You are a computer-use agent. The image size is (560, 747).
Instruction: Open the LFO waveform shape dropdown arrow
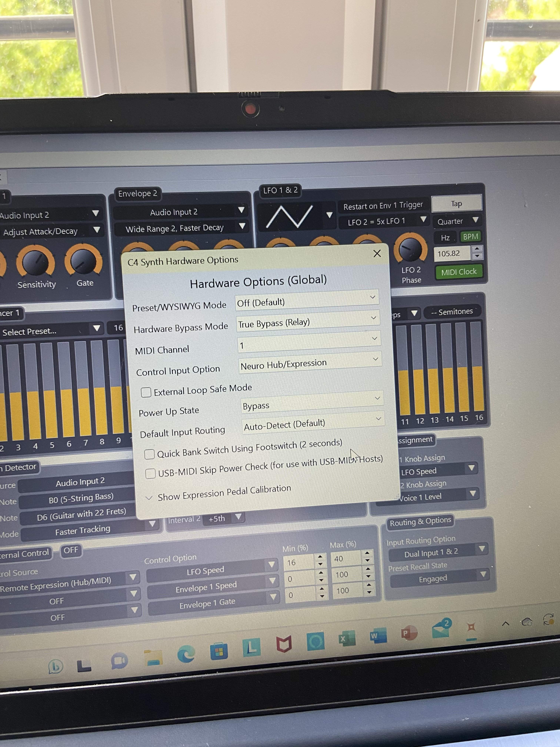point(329,215)
